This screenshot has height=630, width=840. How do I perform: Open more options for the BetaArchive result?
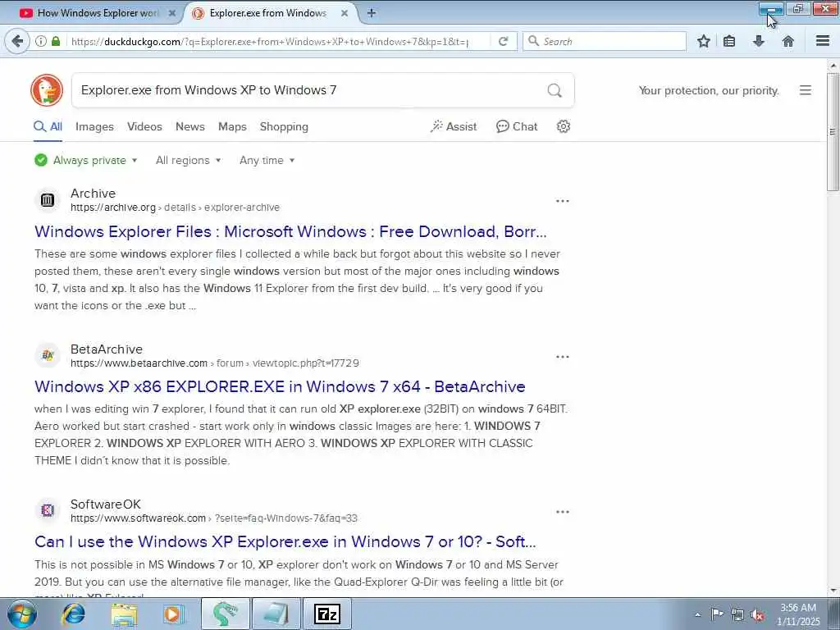pyautogui.click(x=563, y=357)
